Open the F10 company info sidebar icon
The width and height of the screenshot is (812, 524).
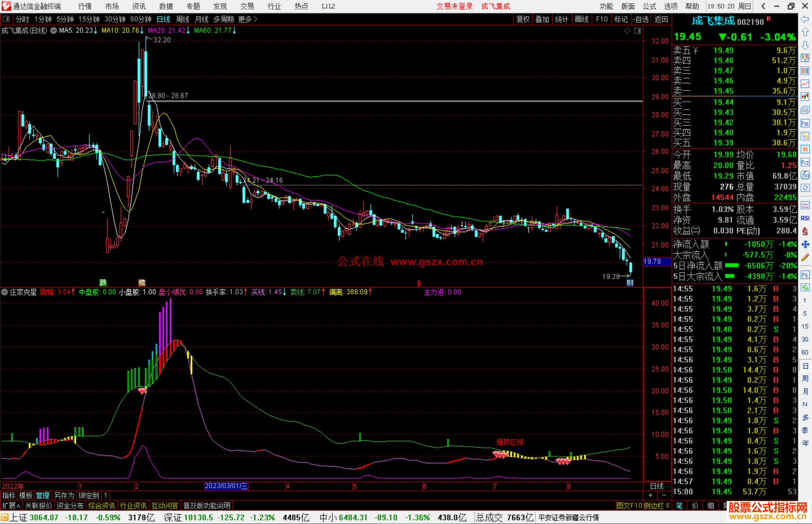[805, 123]
